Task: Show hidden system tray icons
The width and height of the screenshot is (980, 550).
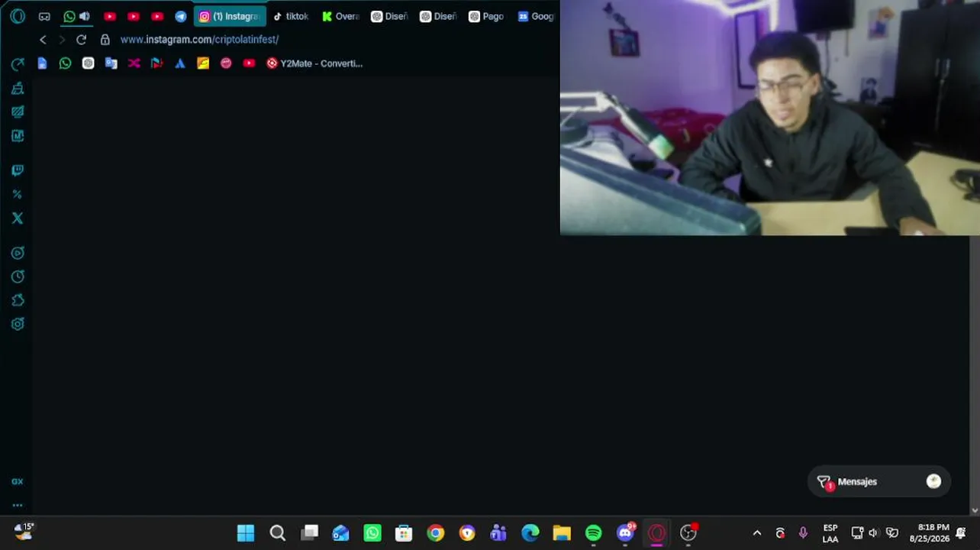Action: pos(757,533)
